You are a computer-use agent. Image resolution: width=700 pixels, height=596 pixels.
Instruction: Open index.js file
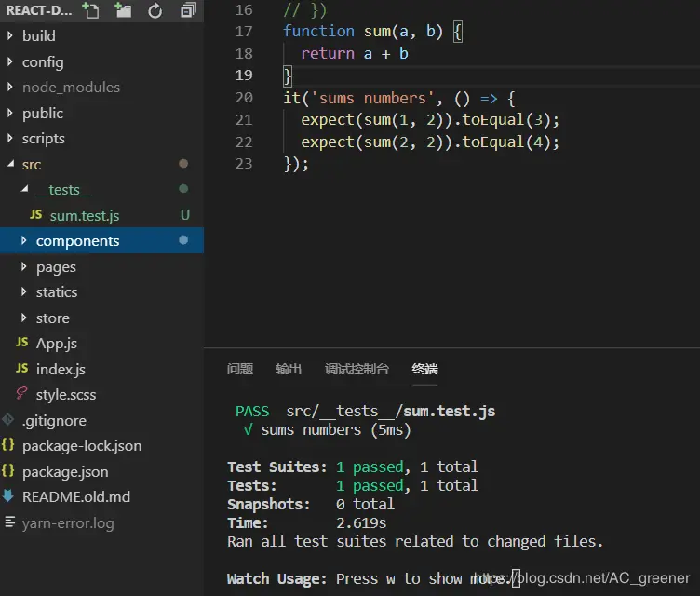pyautogui.click(x=61, y=369)
